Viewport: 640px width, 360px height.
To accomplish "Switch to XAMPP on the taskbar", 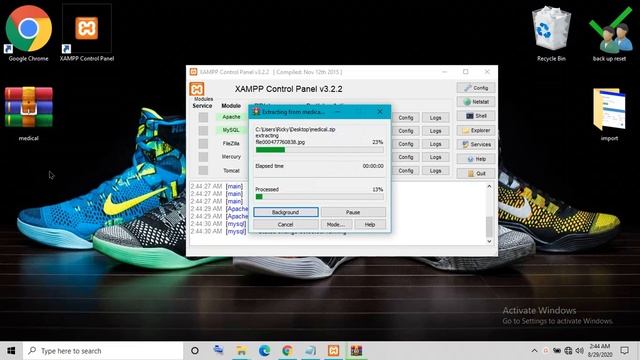I will 333,351.
